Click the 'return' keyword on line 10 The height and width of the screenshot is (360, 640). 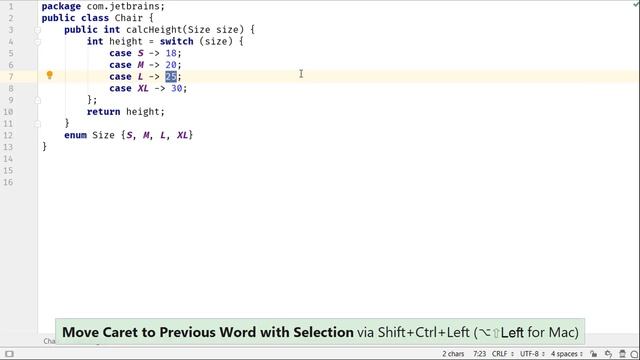(103, 111)
